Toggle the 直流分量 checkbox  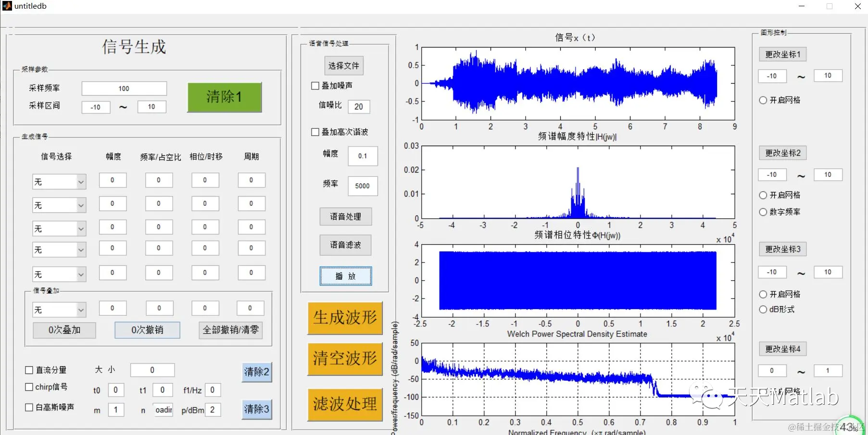pyautogui.click(x=29, y=370)
